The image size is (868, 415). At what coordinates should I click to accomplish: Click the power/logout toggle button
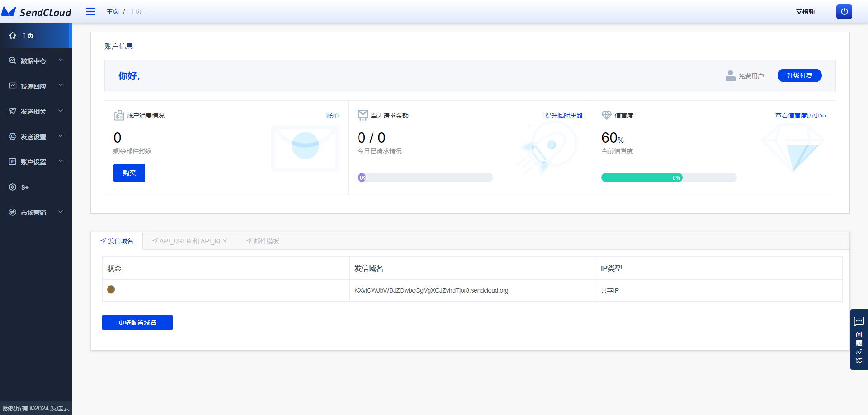coord(844,11)
